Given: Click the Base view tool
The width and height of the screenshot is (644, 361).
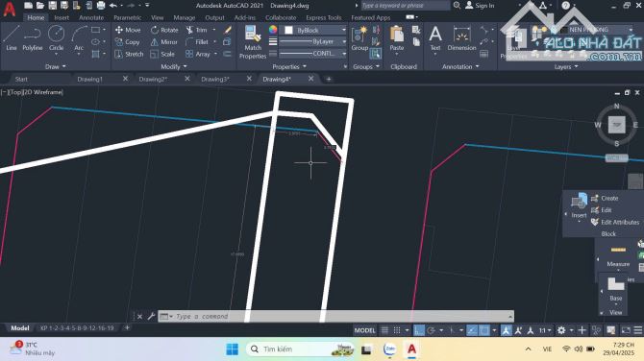Looking at the screenshot, I should coord(616,289).
